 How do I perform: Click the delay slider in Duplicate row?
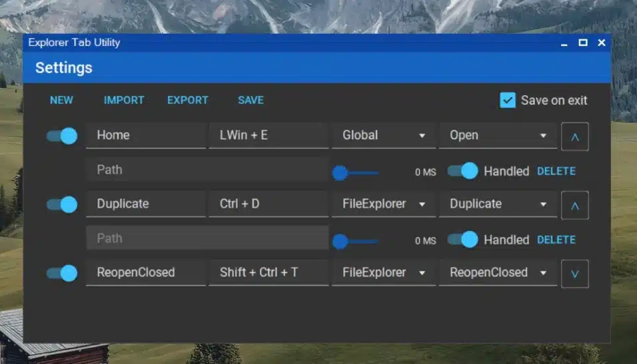(356, 242)
